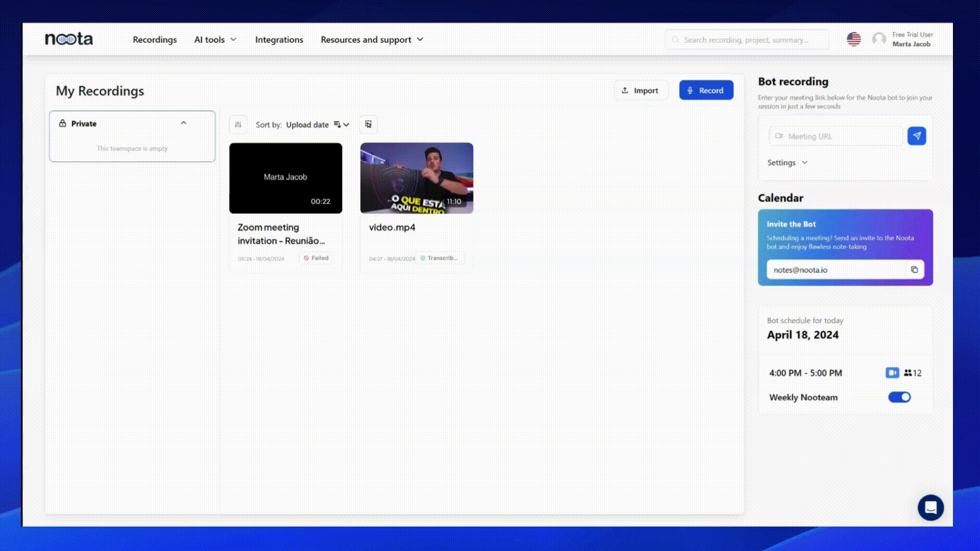The height and width of the screenshot is (551, 980).
Task: Click the Marta Jacob profile avatar
Action: 879,39
